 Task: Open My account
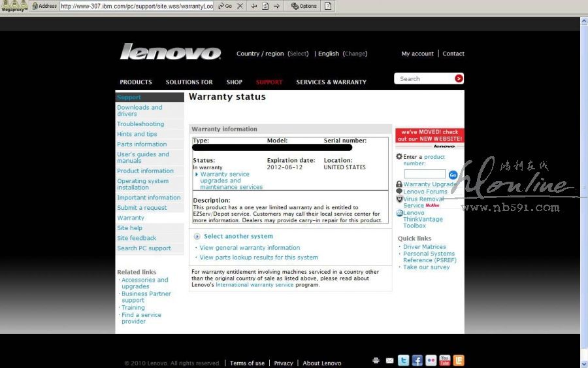tap(417, 54)
